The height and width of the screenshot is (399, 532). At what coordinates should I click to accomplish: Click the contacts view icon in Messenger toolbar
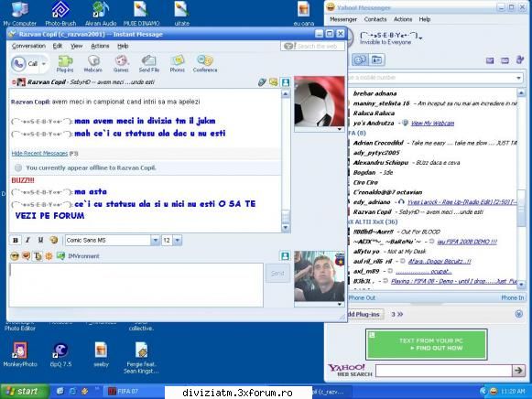360,60
